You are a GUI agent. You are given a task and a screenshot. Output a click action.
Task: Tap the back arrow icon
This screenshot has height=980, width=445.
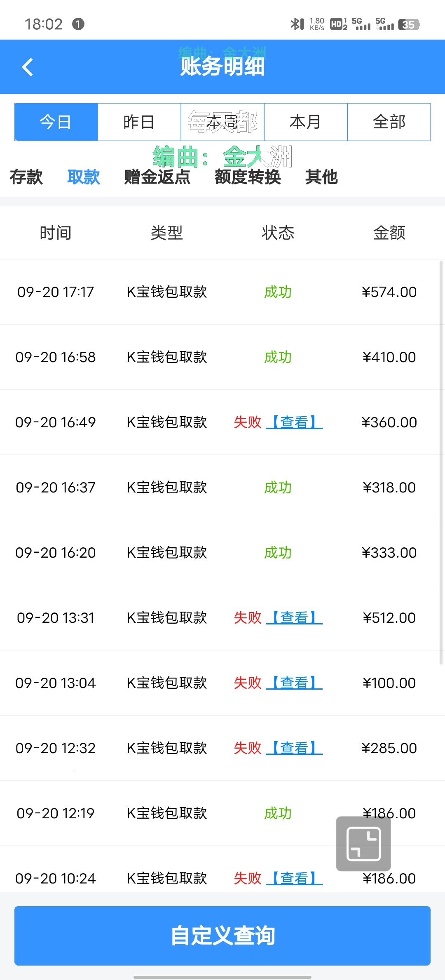(28, 67)
